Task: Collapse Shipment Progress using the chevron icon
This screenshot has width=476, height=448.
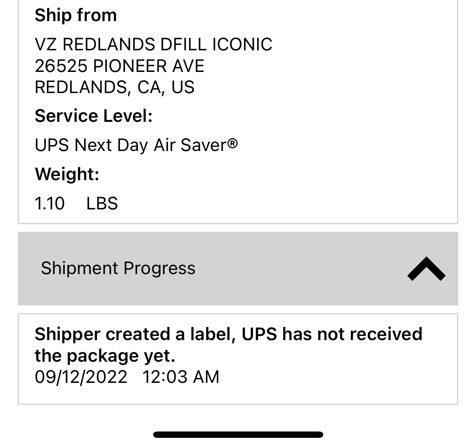Action: coord(426,269)
